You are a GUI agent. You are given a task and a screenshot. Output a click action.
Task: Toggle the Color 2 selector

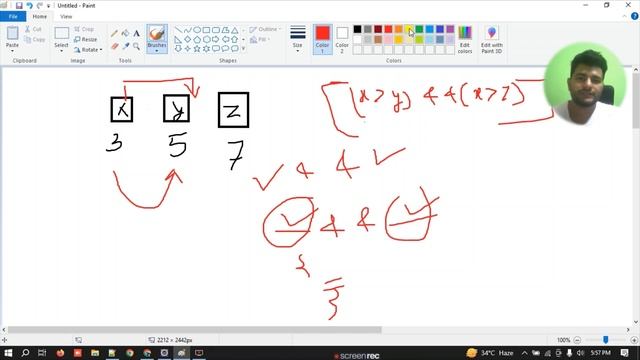pos(342,40)
